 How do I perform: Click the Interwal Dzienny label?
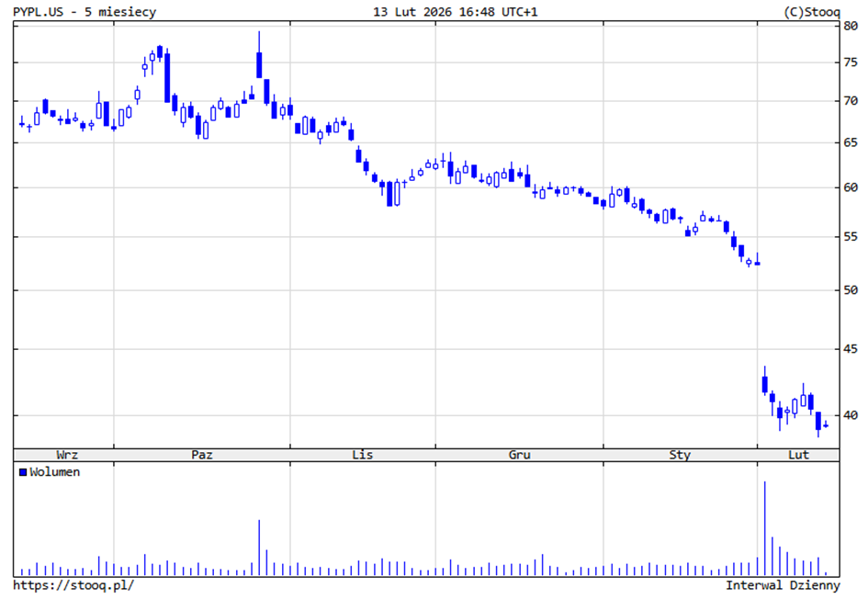[783, 585]
